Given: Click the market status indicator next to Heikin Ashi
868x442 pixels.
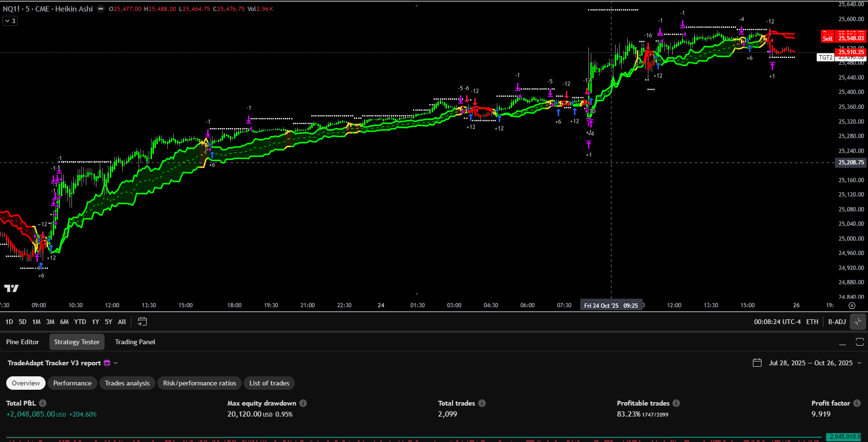Looking at the screenshot, I should click(x=101, y=9).
